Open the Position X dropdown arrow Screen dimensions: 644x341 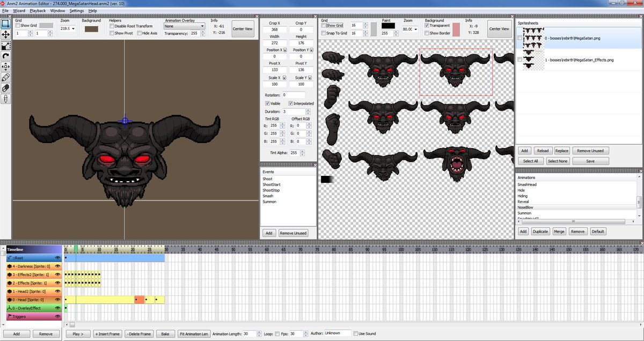[x=284, y=50]
